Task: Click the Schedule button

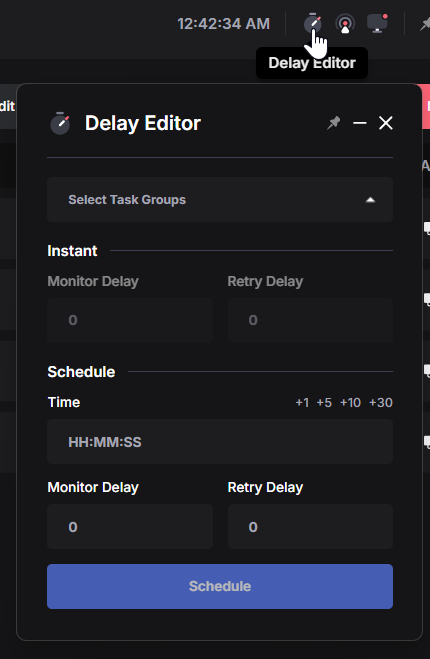Action: point(220,586)
